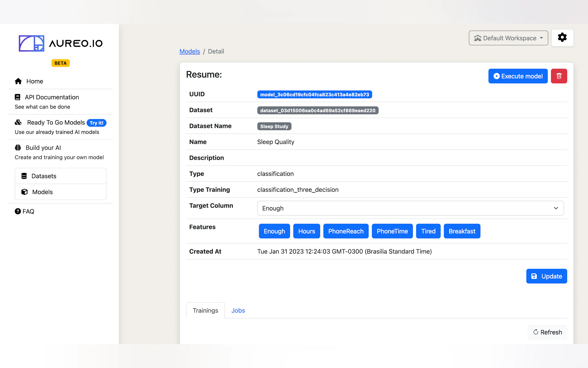Select the Trainings tab
This screenshot has width=588, height=368.
(205, 311)
